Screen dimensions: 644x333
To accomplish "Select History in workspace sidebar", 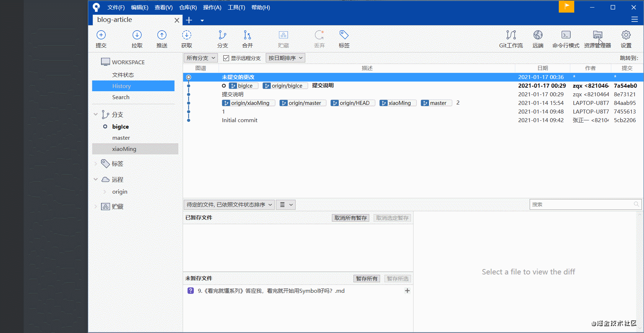I will tap(133, 86).
